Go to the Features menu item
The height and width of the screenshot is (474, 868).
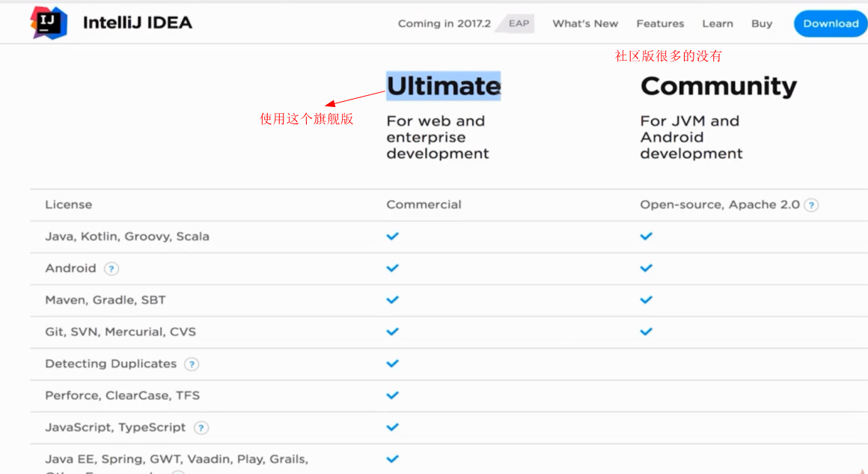[x=660, y=24]
